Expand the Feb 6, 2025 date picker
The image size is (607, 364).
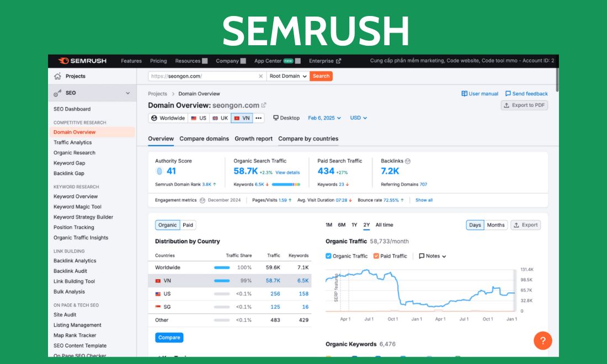pos(324,117)
